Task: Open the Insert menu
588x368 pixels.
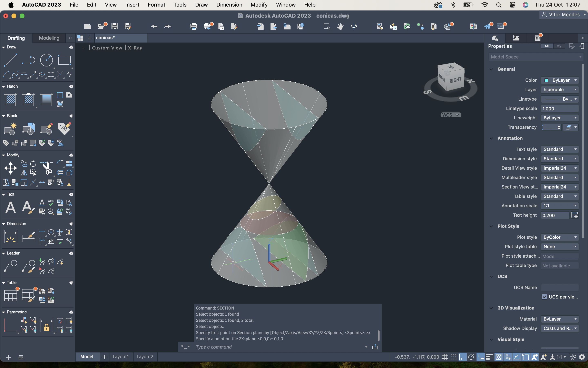Action: (132, 5)
